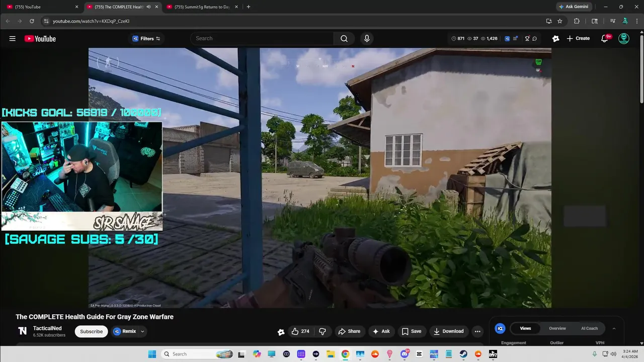Bookmark this page with star icon
644x362 pixels.
pyautogui.click(x=560, y=21)
